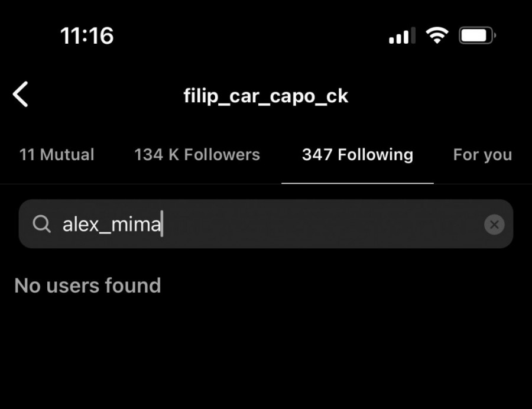Viewport: 532px width, 409px height.
Task: Select the 347 Following tab
Action: point(358,155)
